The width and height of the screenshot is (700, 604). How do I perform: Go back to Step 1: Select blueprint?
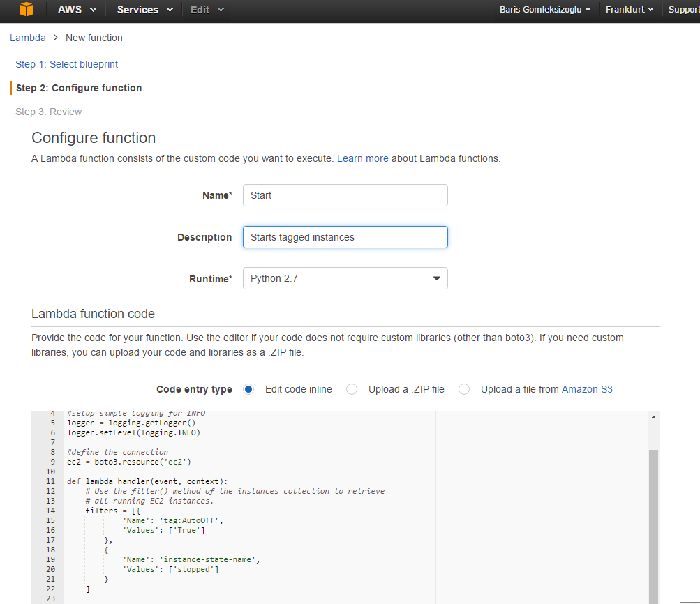click(x=67, y=64)
